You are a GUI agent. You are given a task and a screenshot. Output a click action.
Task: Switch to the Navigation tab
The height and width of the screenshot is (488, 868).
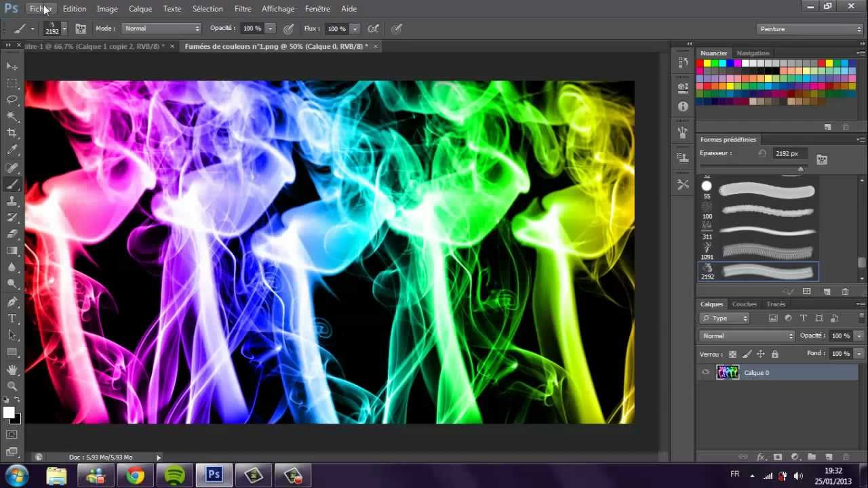click(x=753, y=53)
